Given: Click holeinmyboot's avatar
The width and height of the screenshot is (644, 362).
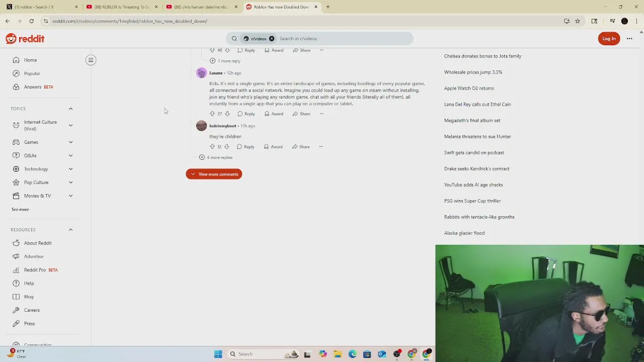Looking at the screenshot, I should pos(201,126).
